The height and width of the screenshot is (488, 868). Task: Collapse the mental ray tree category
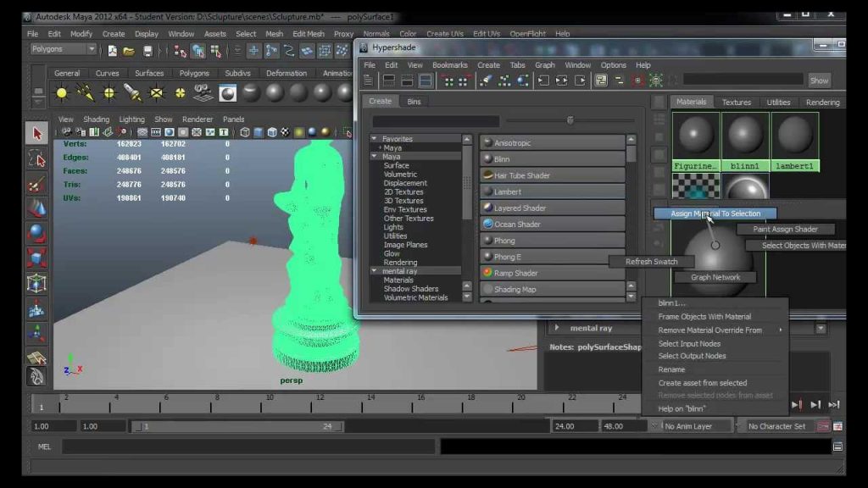pos(374,270)
